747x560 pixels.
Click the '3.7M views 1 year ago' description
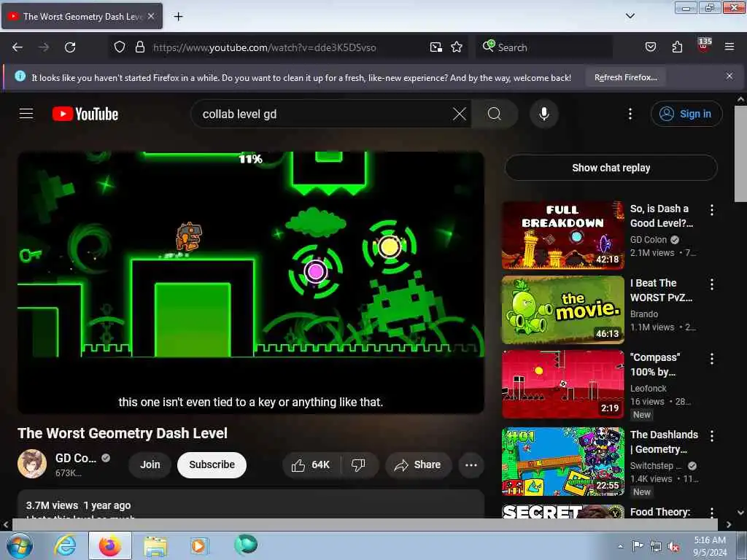[x=78, y=505]
